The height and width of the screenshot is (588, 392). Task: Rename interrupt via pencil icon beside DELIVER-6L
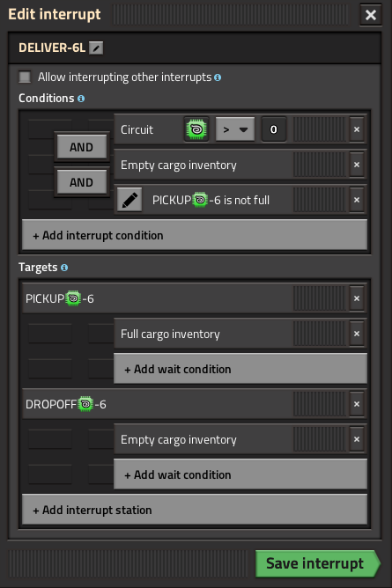(x=96, y=48)
